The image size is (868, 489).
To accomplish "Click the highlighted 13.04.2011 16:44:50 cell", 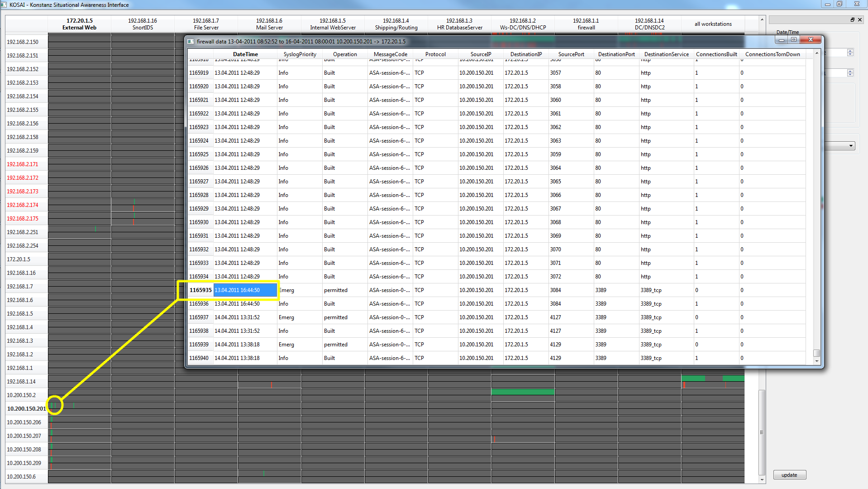I will [x=245, y=290].
